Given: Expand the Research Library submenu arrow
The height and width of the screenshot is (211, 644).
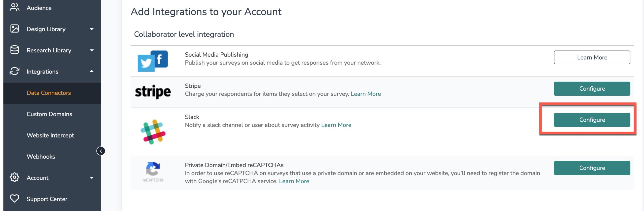Looking at the screenshot, I should click(x=92, y=50).
